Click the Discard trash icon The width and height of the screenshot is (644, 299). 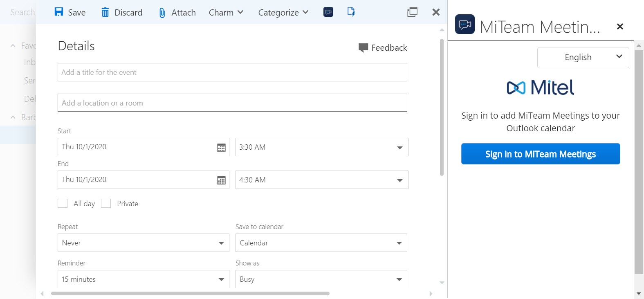105,12
